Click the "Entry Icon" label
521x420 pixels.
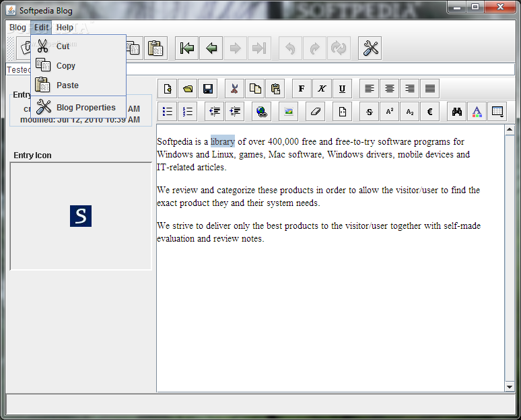(32, 155)
